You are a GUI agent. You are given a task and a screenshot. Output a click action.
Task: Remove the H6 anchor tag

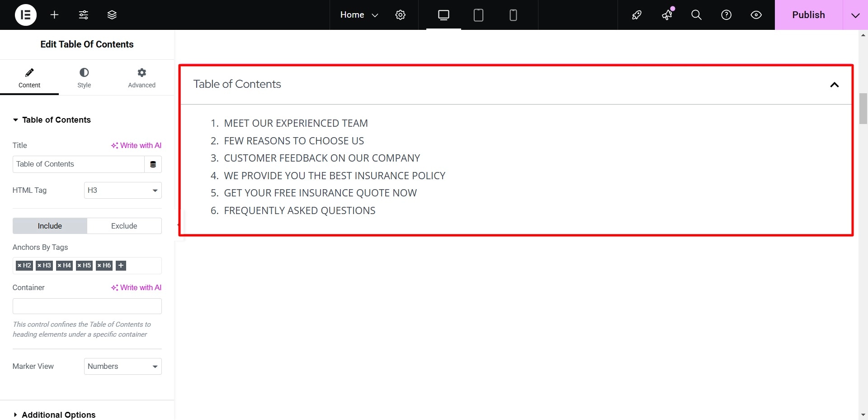point(99,266)
